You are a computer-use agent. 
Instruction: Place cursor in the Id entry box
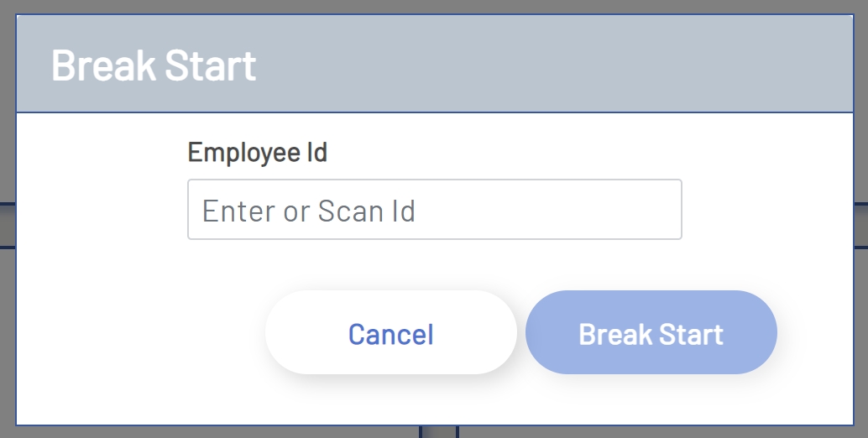pyautogui.click(x=434, y=210)
